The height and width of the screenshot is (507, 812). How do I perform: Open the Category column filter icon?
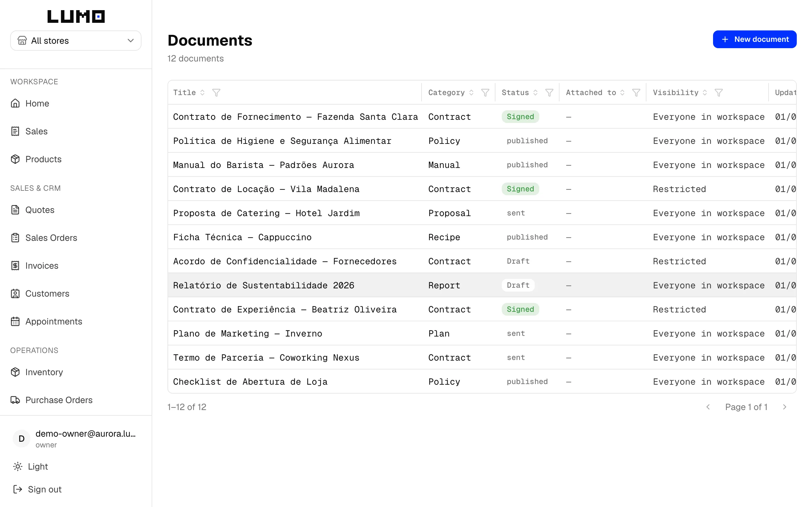click(485, 93)
